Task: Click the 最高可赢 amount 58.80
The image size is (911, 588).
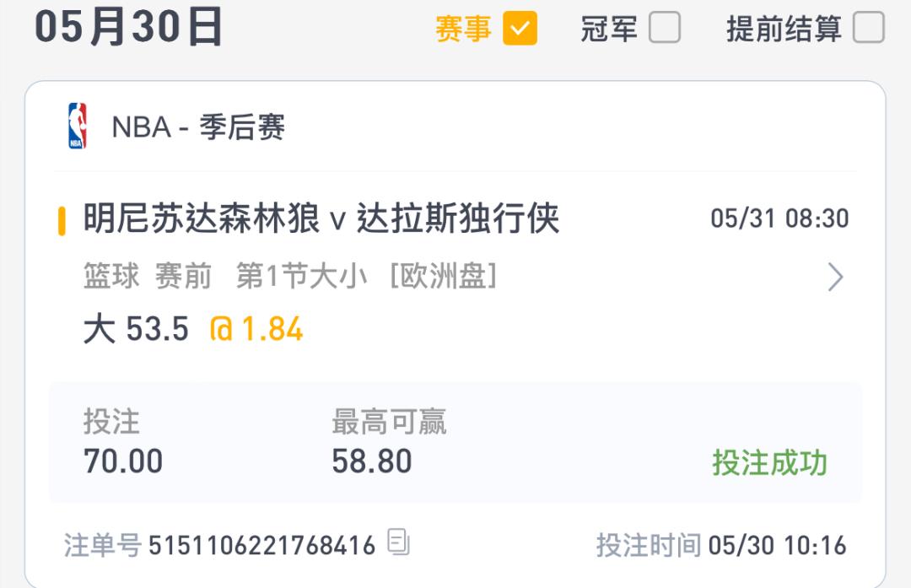Action: click(372, 461)
